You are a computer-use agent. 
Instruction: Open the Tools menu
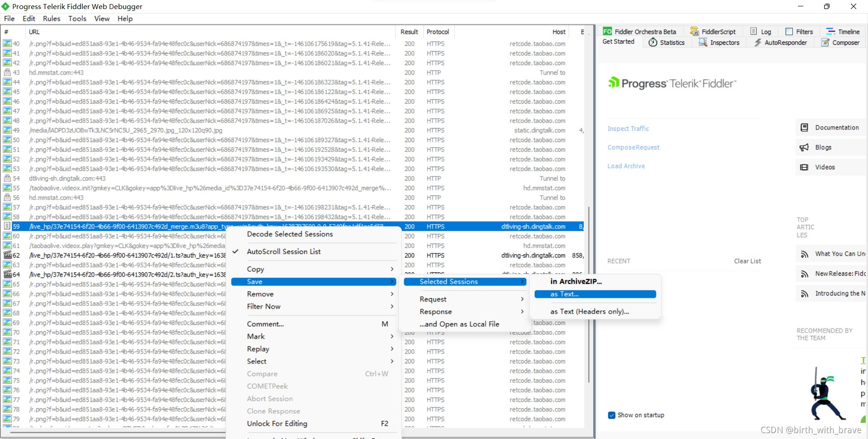point(77,19)
